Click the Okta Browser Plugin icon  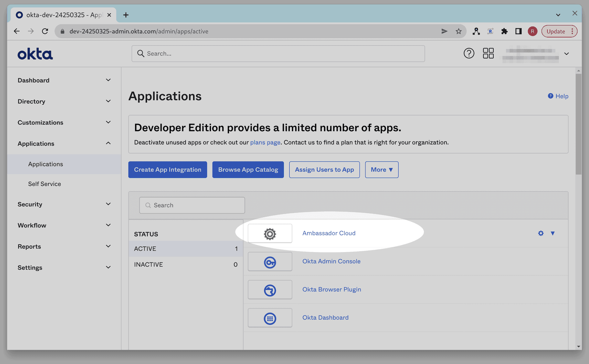[270, 290]
